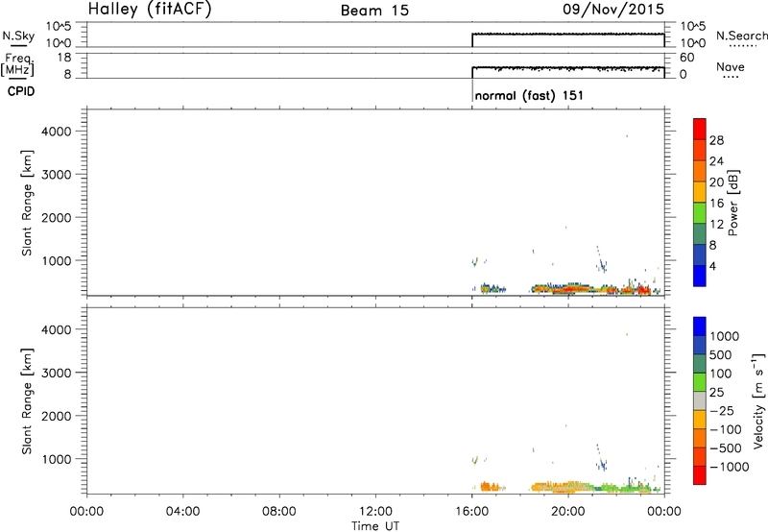This screenshot has height=532, width=768.
Task: Pick the red top segment of power colorbar
Action: click(700, 130)
